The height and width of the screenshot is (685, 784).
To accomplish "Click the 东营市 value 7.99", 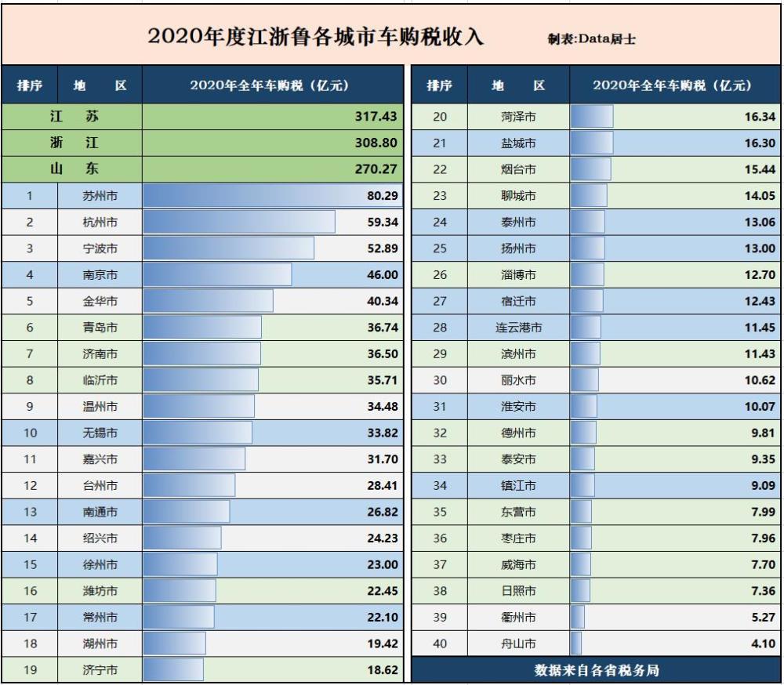I will coord(764,512).
